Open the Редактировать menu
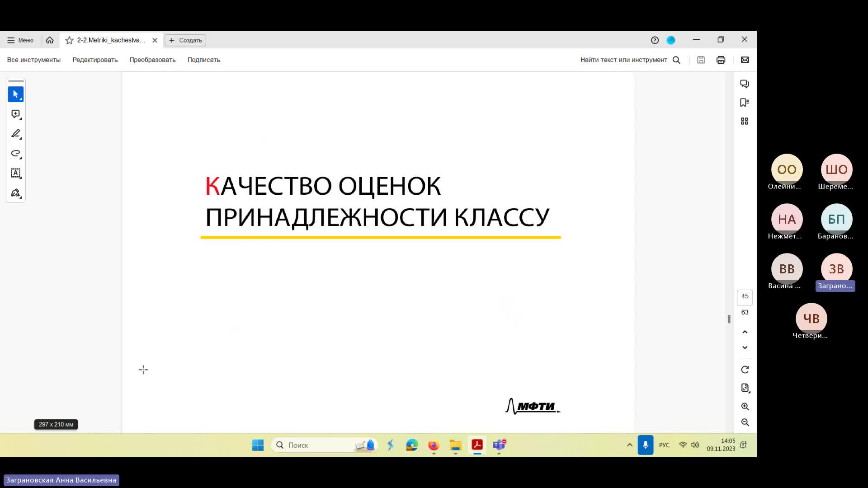This screenshot has height=488, width=868. [95, 60]
